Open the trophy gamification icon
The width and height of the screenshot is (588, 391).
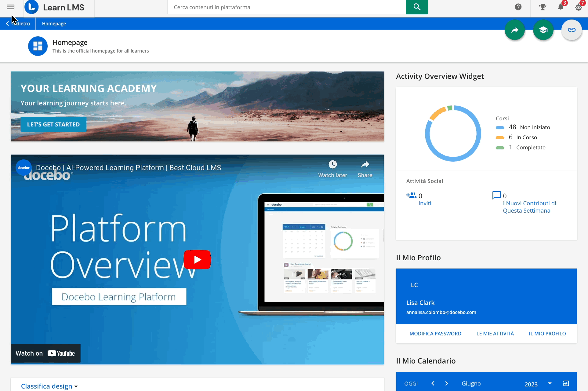click(543, 7)
